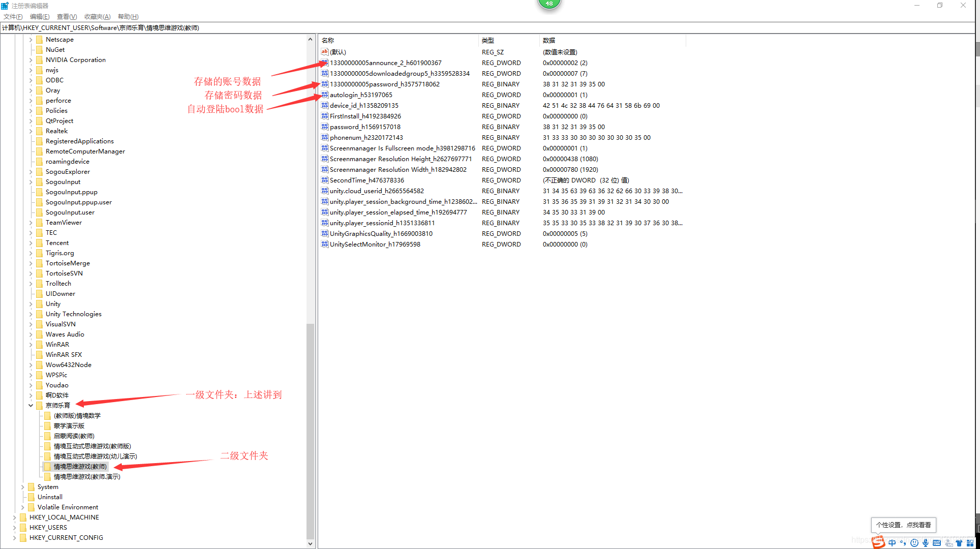Image resolution: width=980 pixels, height=549 pixels.
Task: Collapse the 京师乐育 key
Action: point(30,406)
